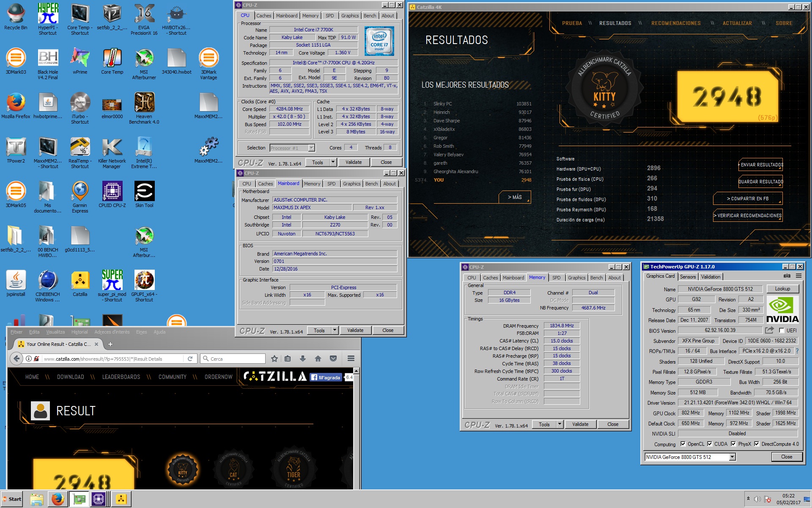The image size is (812, 508).
Task: Click the volume icon in system tray
Action: tap(757, 499)
